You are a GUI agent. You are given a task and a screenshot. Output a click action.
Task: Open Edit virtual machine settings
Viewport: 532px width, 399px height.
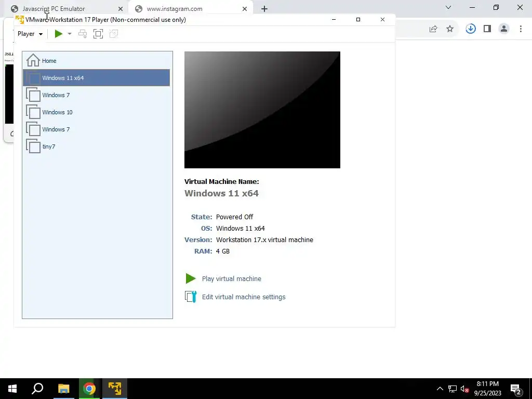244,297
